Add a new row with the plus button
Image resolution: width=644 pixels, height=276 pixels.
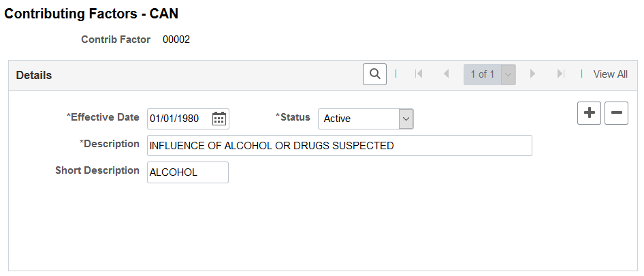coord(590,112)
